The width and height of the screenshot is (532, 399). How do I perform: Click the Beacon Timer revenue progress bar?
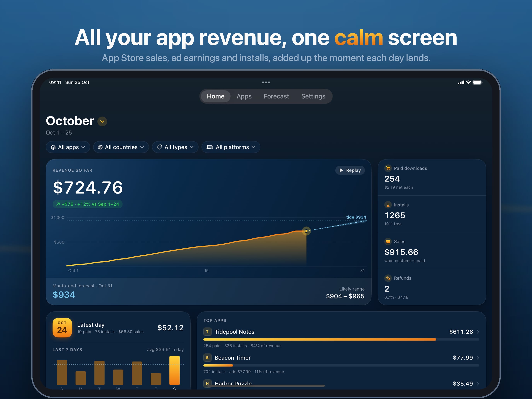(x=341, y=365)
